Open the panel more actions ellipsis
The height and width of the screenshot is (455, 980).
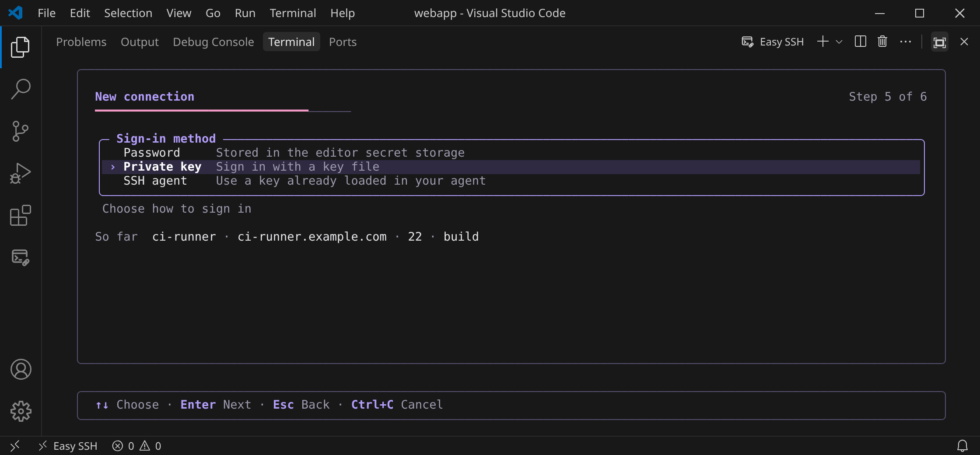coord(905,42)
